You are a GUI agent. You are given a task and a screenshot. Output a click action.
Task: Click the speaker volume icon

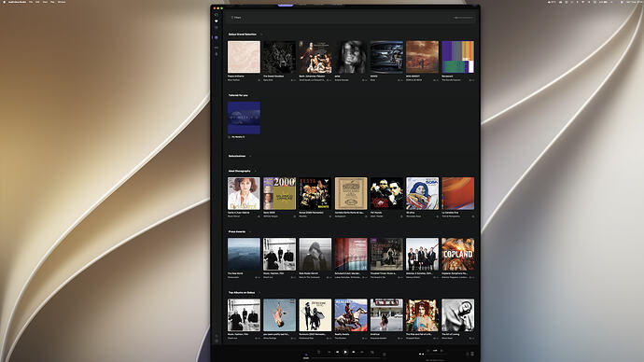coord(421,354)
